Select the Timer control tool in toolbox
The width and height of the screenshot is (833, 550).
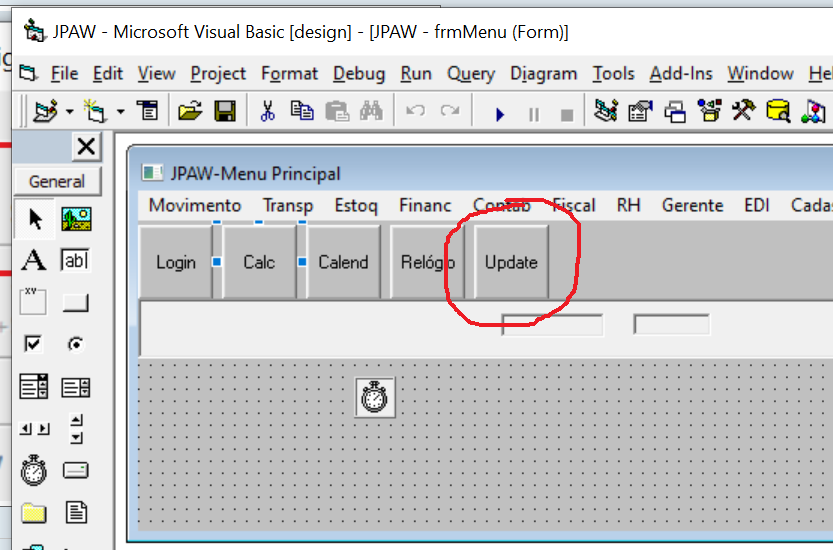(33, 470)
